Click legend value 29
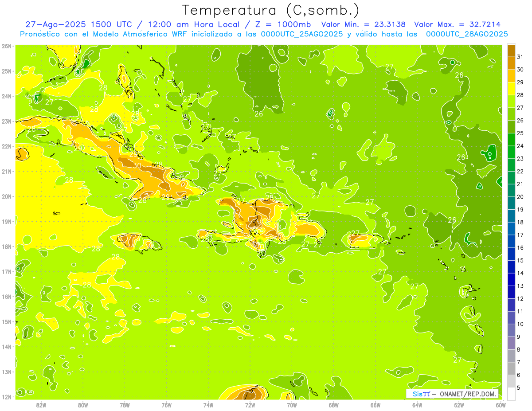The image size is (532, 411). 520,82
